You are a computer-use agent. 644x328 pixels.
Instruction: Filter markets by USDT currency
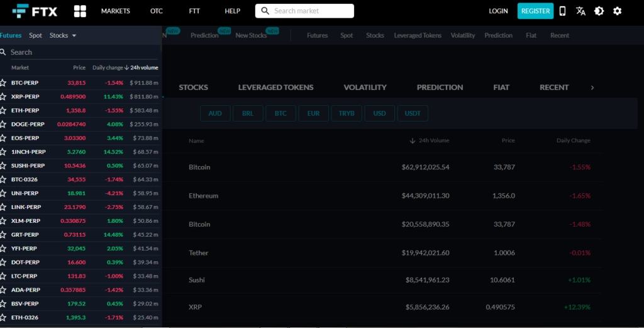(x=413, y=113)
